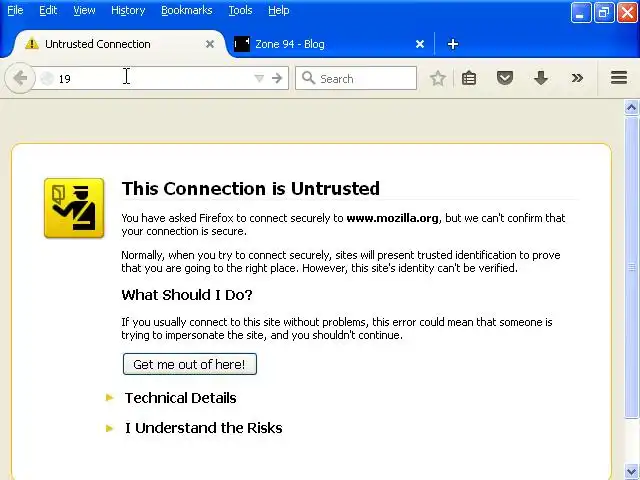The height and width of the screenshot is (480, 640).
Task: Click the scrollbar up arrow
Action: point(631,107)
